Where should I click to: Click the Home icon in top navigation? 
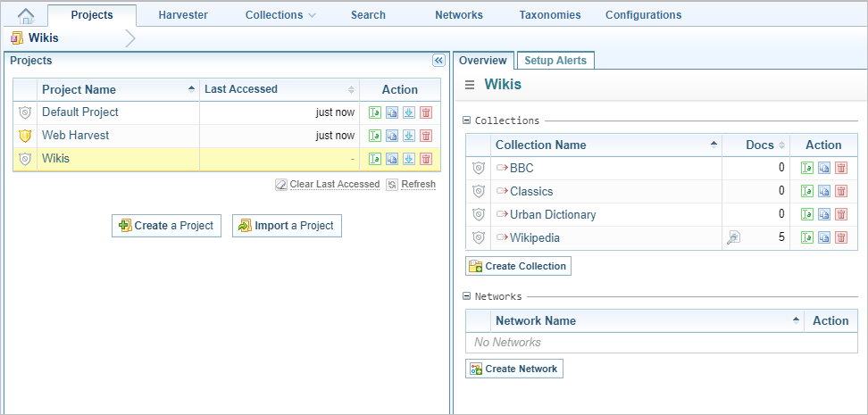tap(26, 15)
